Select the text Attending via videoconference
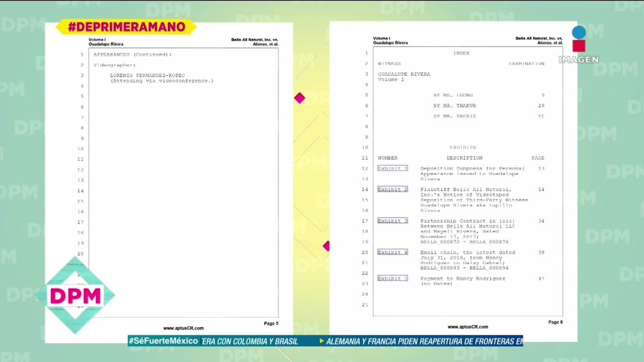The height and width of the screenshot is (362, 644). click(162, 81)
